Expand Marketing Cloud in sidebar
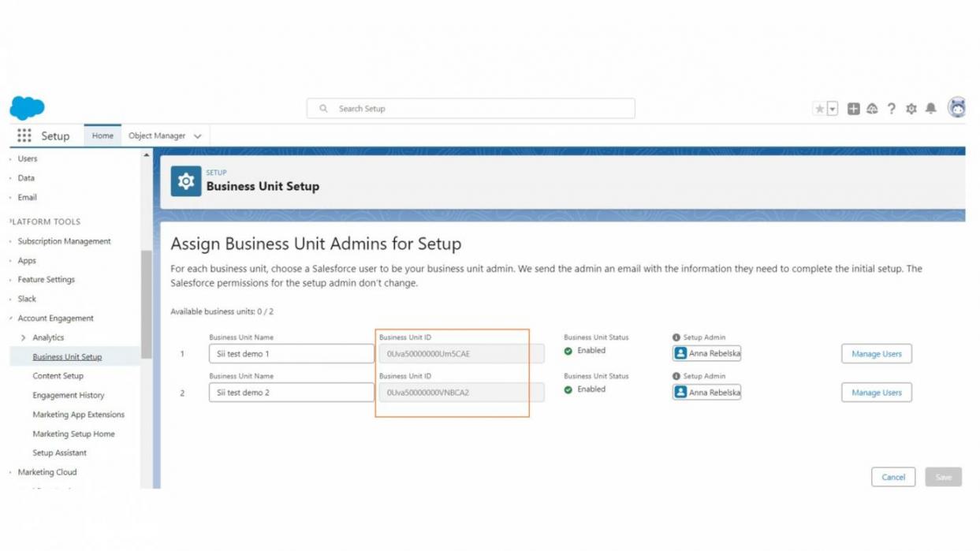The width and height of the screenshot is (980, 551). 11,472
